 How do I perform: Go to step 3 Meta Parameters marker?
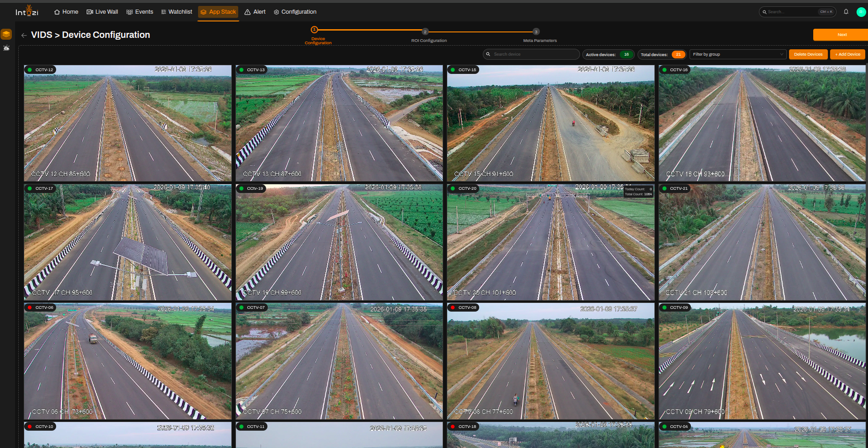click(x=536, y=31)
